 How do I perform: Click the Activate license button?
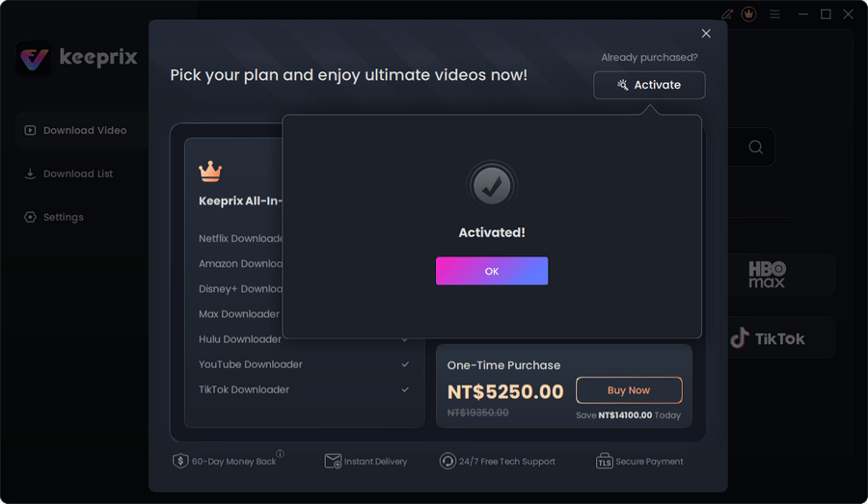pyautogui.click(x=649, y=85)
